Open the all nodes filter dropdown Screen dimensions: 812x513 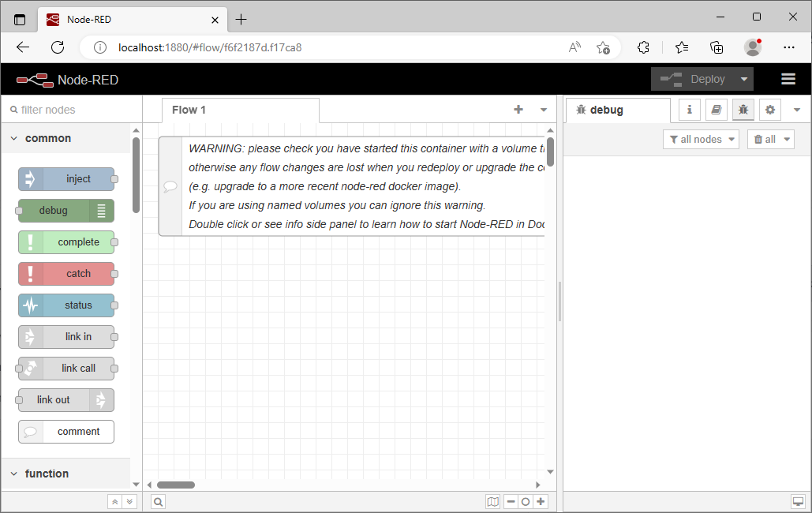[x=701, y=140]
